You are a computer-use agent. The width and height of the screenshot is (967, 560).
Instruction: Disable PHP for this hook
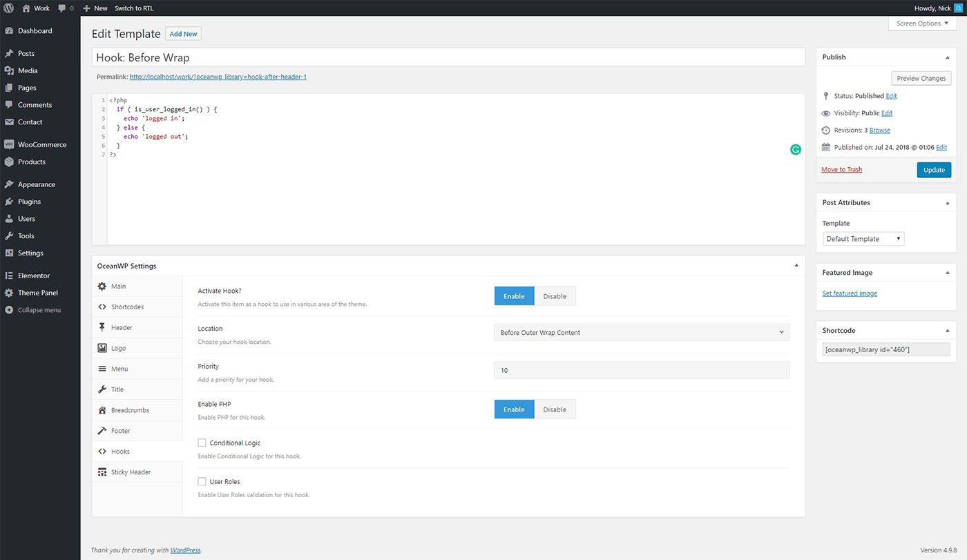tap(555, 409)
